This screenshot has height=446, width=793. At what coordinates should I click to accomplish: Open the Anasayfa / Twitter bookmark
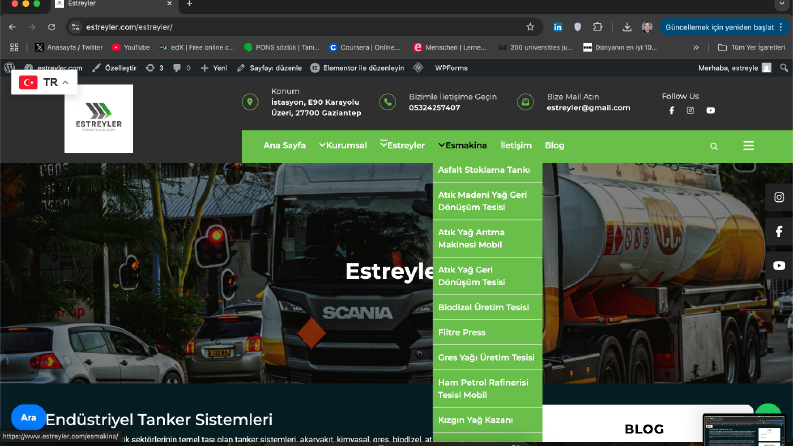pyautogui.click(x=69, y=48)
